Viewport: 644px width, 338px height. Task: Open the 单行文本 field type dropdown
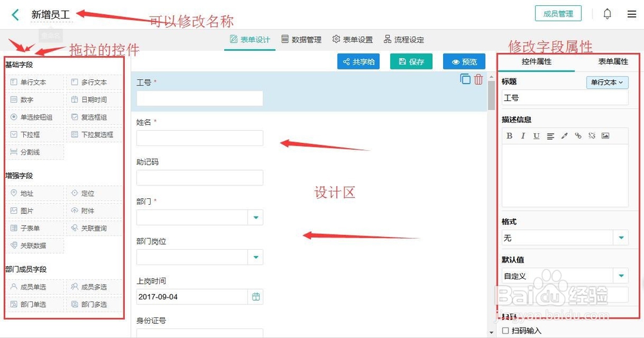tap(607, 82)
